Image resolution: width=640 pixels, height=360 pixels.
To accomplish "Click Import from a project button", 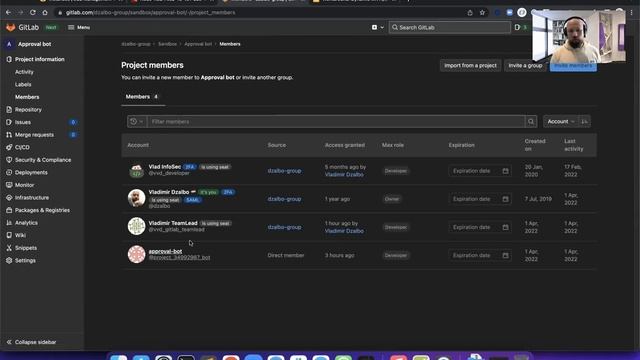I will 470,65.
